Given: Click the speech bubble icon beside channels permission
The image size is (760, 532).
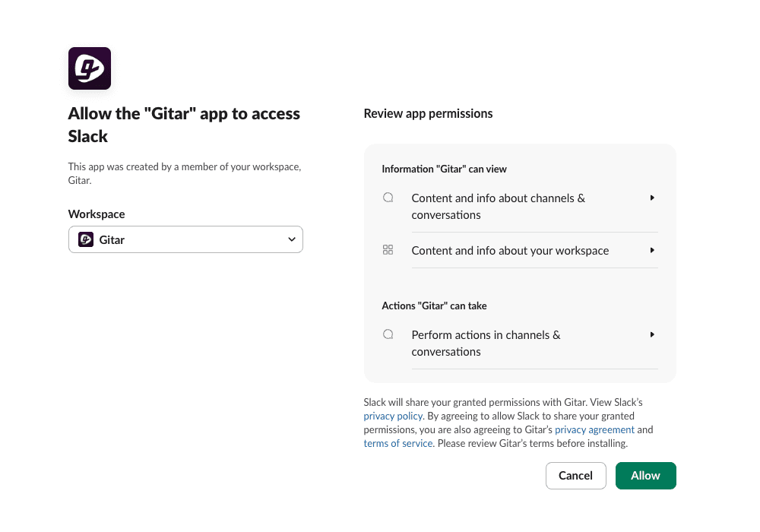Looking at the screenshot, I should click(388, 197).
